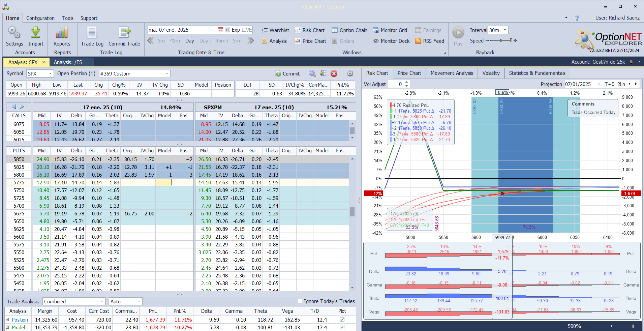
Task: Open the Trade Log icon
Action: tap(92, 33)
